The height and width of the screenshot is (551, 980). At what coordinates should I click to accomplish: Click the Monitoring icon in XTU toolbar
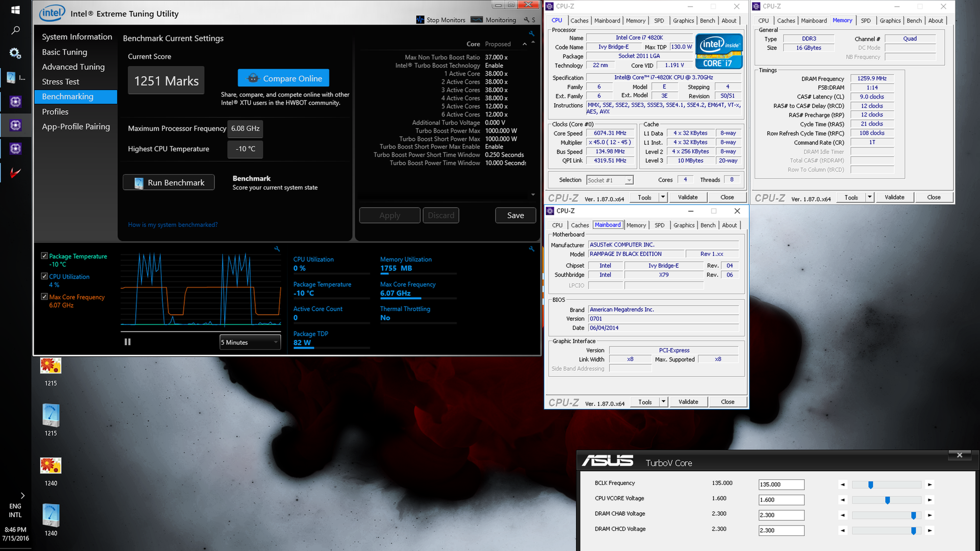pos(477,19)
